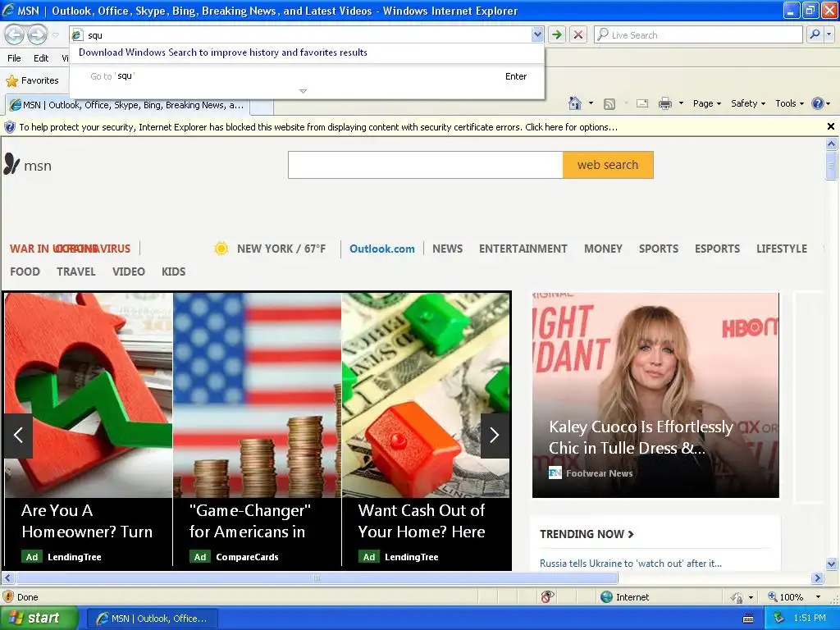
Task: Open the Outlook.com link
Action: pos(382,249)
